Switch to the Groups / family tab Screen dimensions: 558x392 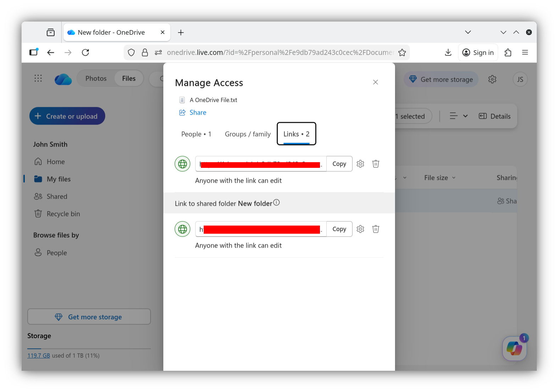[248, 134]
